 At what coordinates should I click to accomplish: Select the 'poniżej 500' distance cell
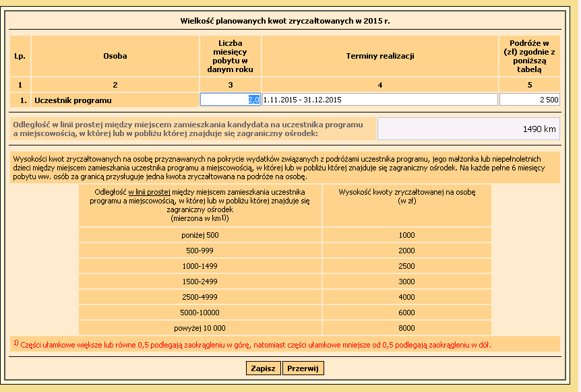[x=200, y=235]
